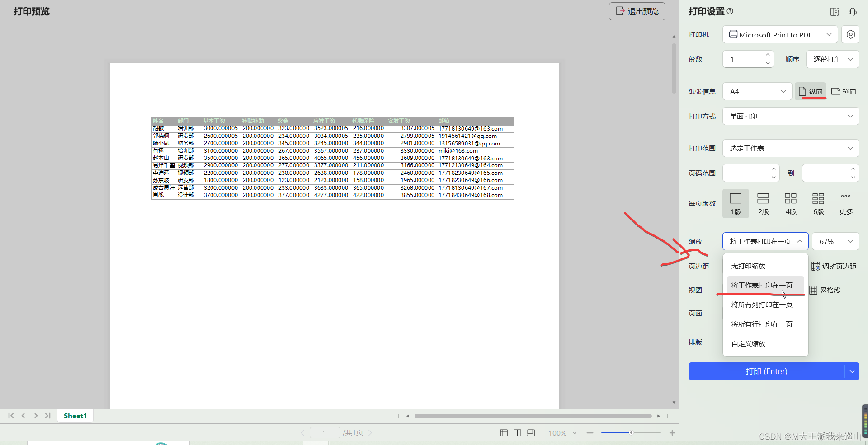Collapse the 将工作表打印在一页 scaling dropdown
This screenshot has height=445, width=868.
click(x=765, y=241)
